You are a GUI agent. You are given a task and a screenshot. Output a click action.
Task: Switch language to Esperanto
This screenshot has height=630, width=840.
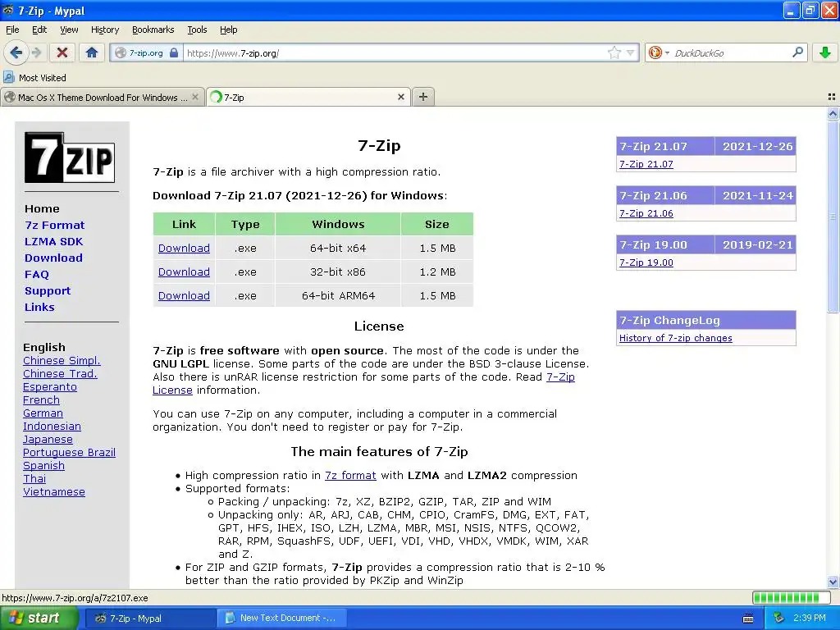[x=50, y=387]
